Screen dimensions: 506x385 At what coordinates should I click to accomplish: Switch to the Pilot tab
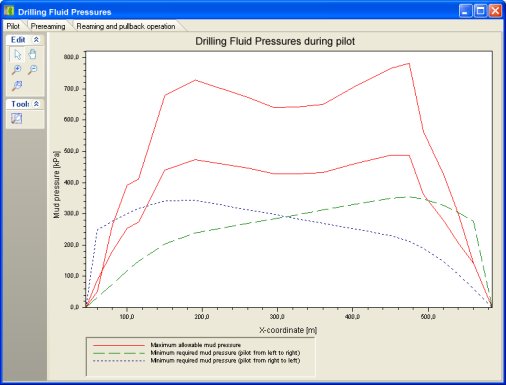tap(13, 26)
